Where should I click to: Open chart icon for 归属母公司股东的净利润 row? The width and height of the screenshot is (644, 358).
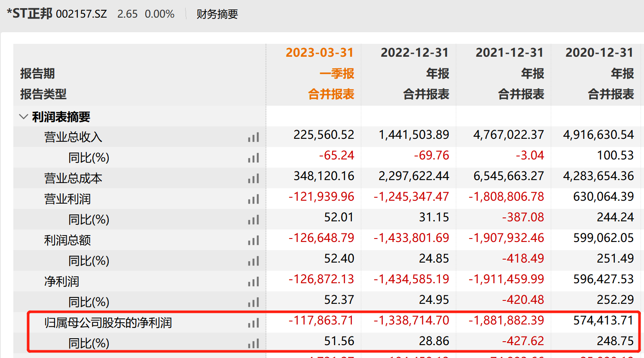tap(253, 323)
